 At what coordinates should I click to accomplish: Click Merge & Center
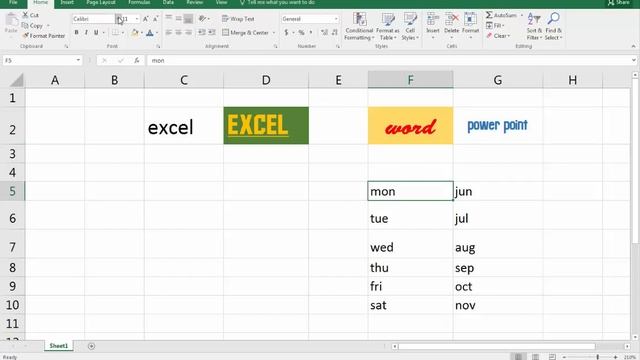coord(246,32)
